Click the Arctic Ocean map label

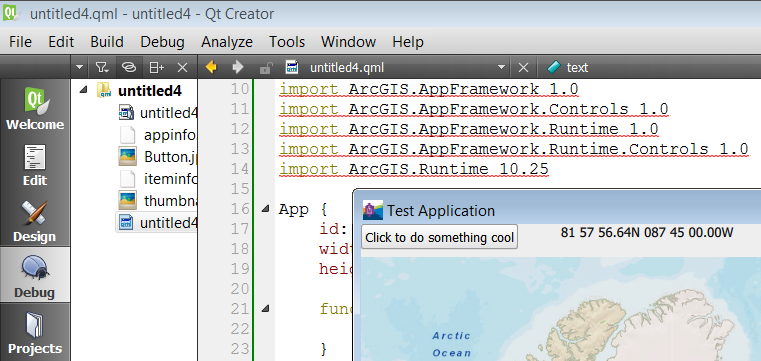pyautogui.click(x=451, y=344)
